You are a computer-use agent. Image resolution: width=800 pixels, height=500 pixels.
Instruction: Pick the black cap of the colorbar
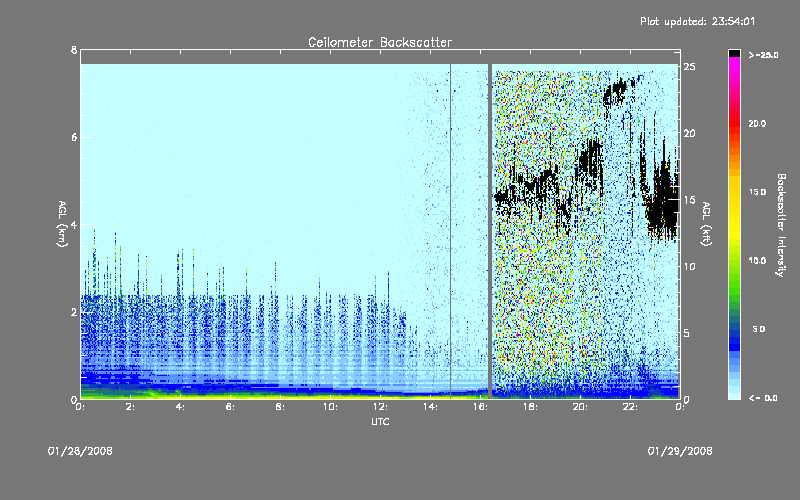pyautogui.click(x=734, y=53)
